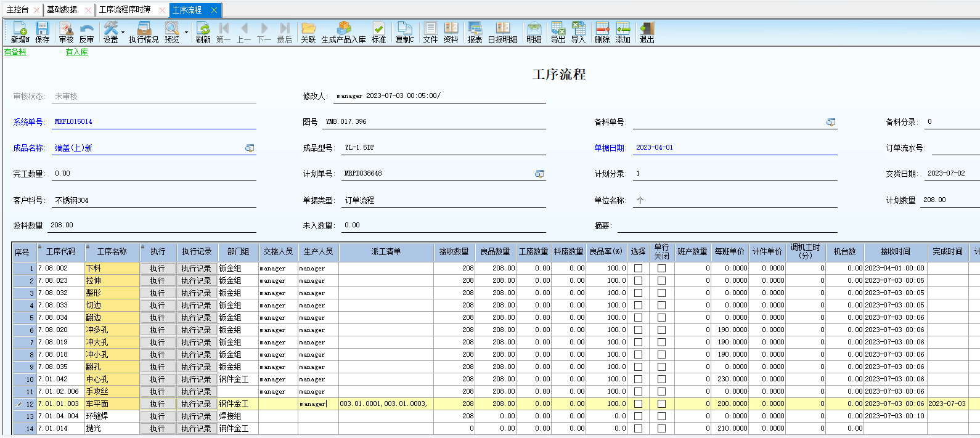980x438 pixels.
Task: Open 日报明细 from the toolbar
Action: (502, 32)
